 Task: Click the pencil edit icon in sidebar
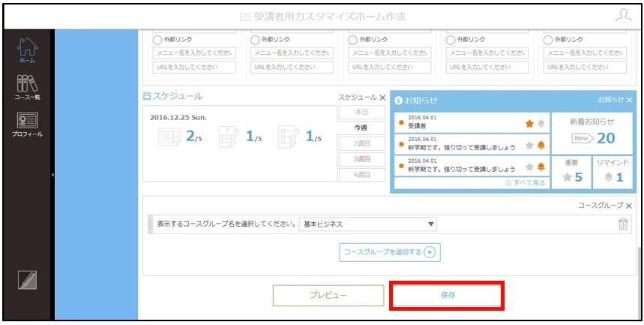click(27, 280)
